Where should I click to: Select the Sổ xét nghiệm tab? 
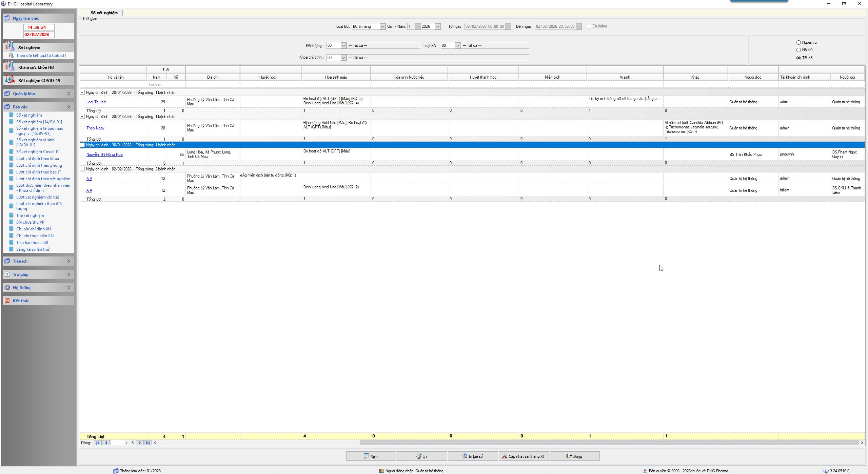point(104,13)
